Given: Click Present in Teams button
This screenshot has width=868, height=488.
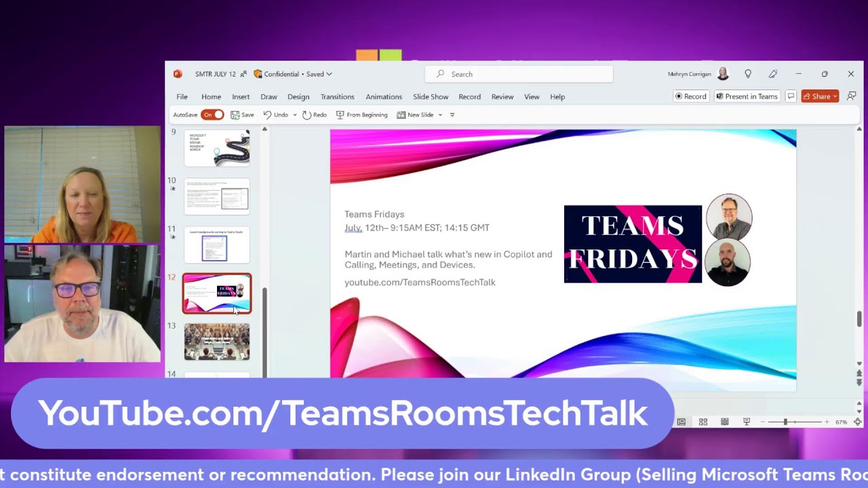Looking at the screenshot, I should click(747, 96).
